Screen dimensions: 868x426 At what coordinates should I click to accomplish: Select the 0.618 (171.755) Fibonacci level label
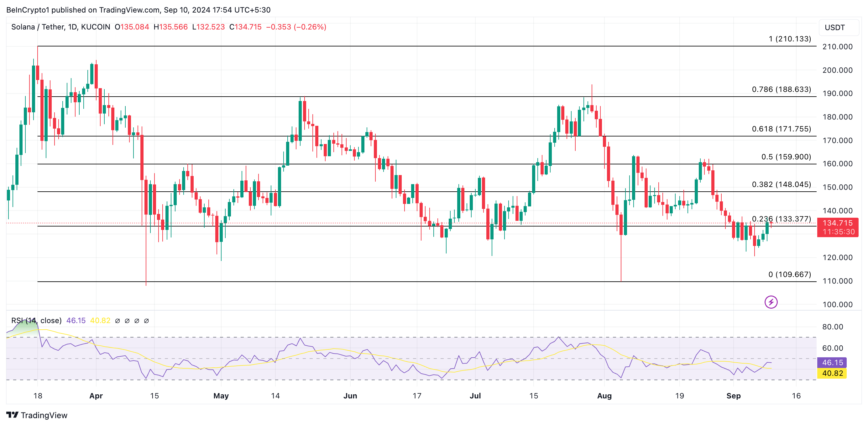781,129
